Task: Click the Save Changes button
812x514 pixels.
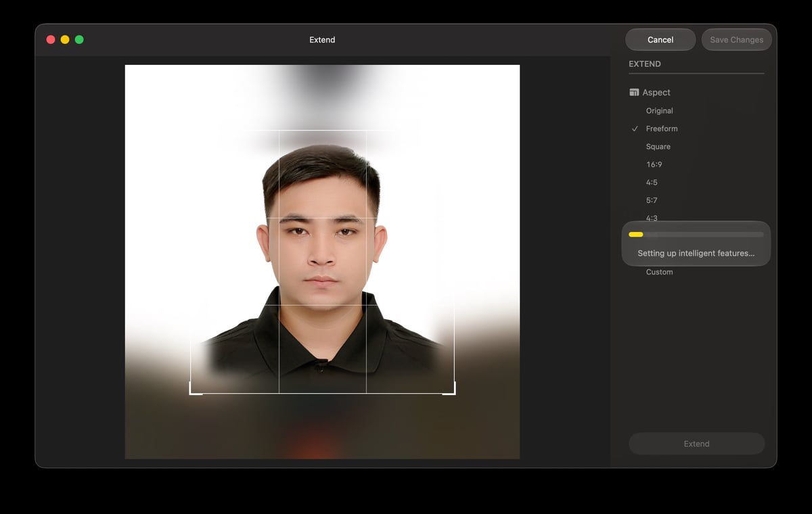Action: point(736,40)
